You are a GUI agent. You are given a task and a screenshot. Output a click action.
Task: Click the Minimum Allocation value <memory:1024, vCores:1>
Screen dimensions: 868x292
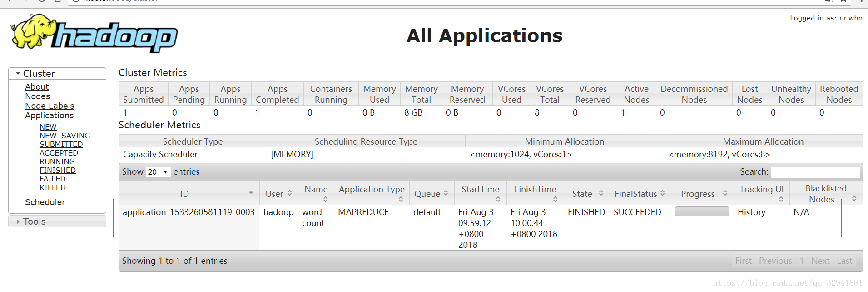[521, 154]
